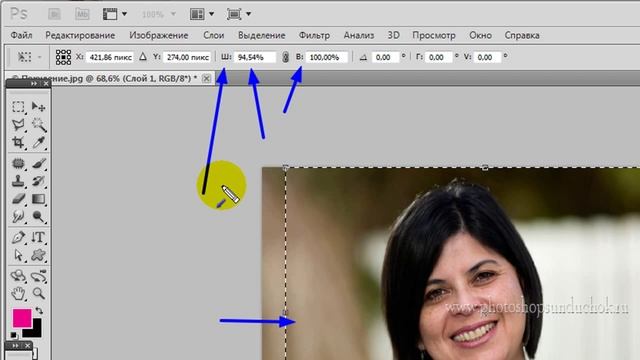Swap foreground and background colors
The image size is (640, 360).
point(39,311)
